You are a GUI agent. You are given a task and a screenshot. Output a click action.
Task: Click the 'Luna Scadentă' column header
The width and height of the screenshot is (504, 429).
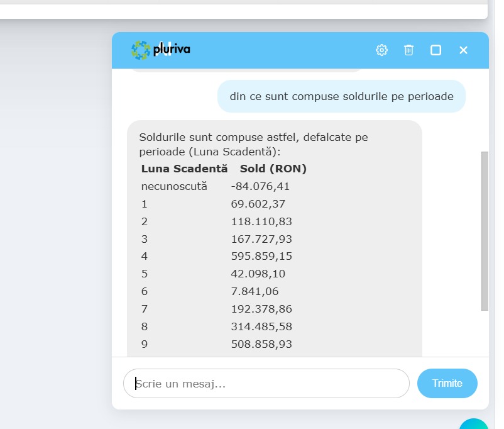(x=184, y=169)
